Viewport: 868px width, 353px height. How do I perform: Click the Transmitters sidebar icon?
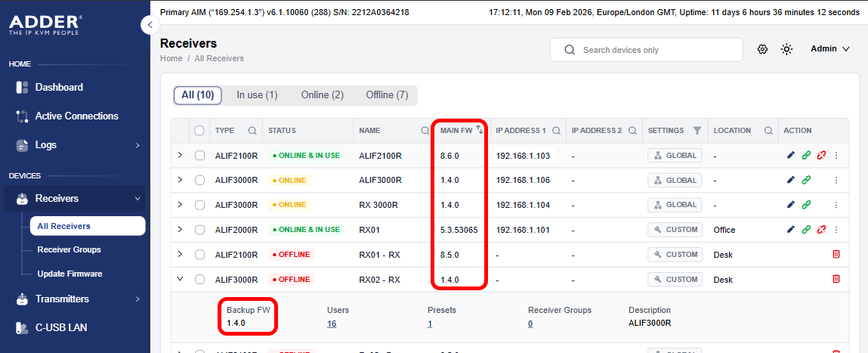click(x=22, y=299)
